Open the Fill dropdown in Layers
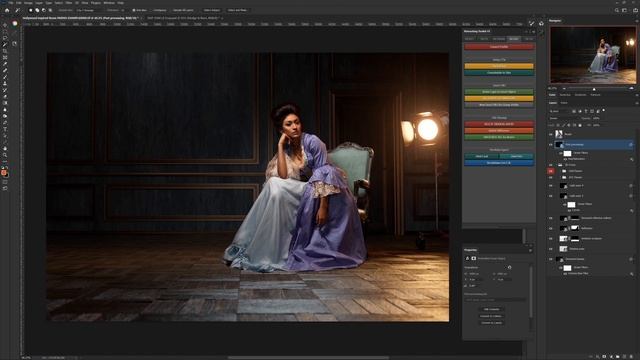Viewport: 640px width, 360px height. pyautogui.click(x=596, y=125)
